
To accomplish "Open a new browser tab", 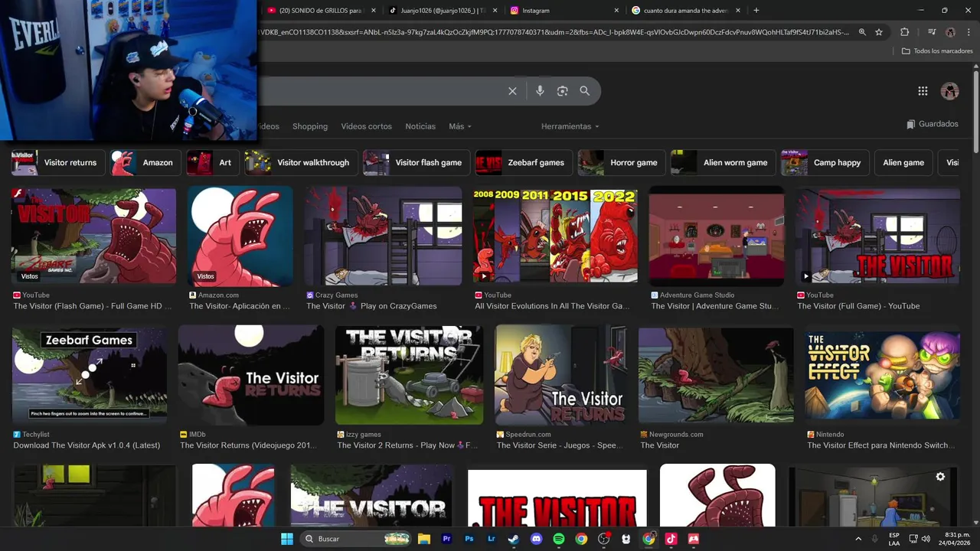I will (756, 11).
